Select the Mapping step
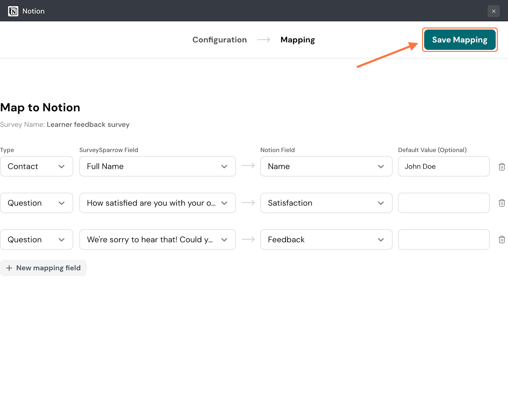Image resolution: width=508 pixels, height=420 pixels. click(x=297, y=40)
